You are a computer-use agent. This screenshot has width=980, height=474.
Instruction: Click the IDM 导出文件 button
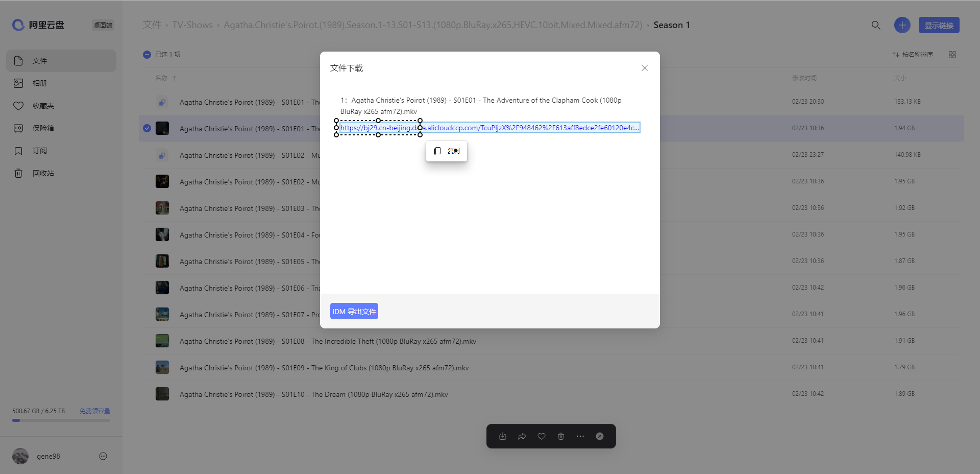[354, 312]
